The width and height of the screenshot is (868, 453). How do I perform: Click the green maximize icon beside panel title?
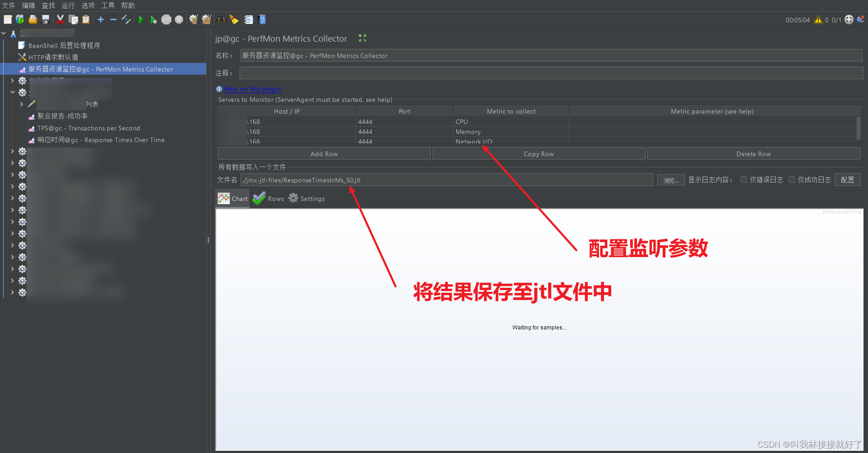[363, 38]
